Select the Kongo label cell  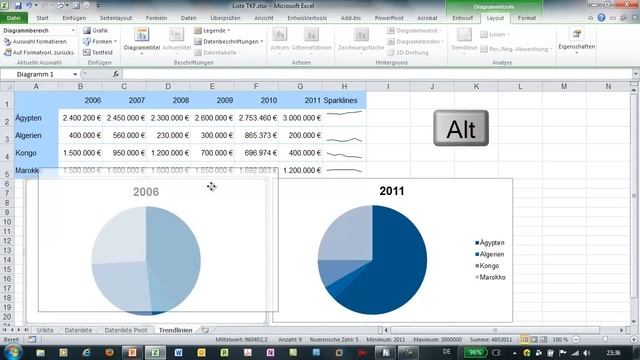[x=36, y=153]
